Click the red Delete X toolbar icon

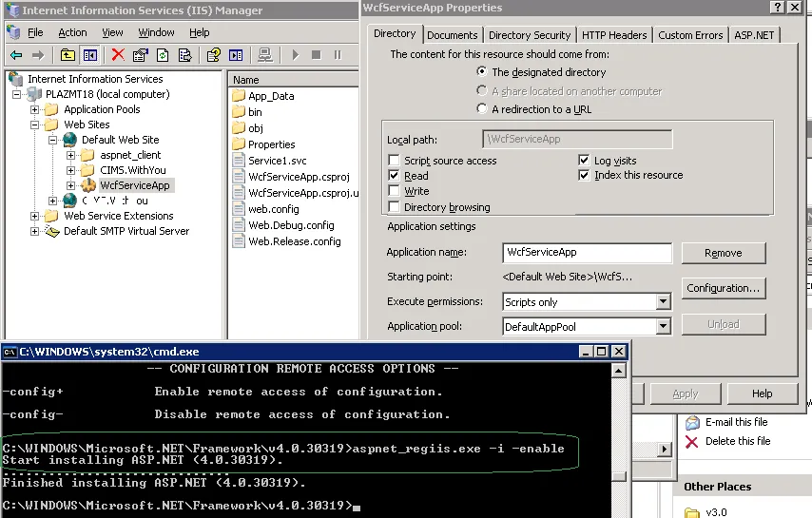pyautogui.click(x=118, y=55)
